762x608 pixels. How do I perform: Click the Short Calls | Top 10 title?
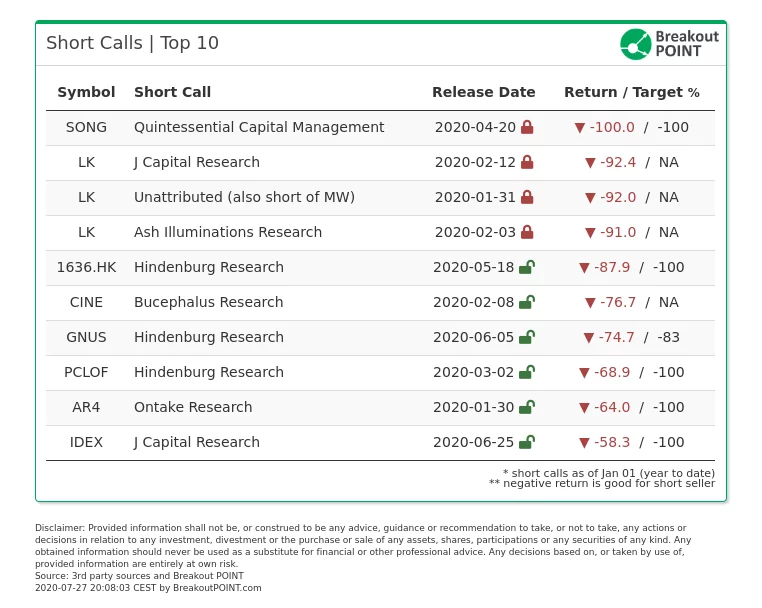tap(132, 43)
